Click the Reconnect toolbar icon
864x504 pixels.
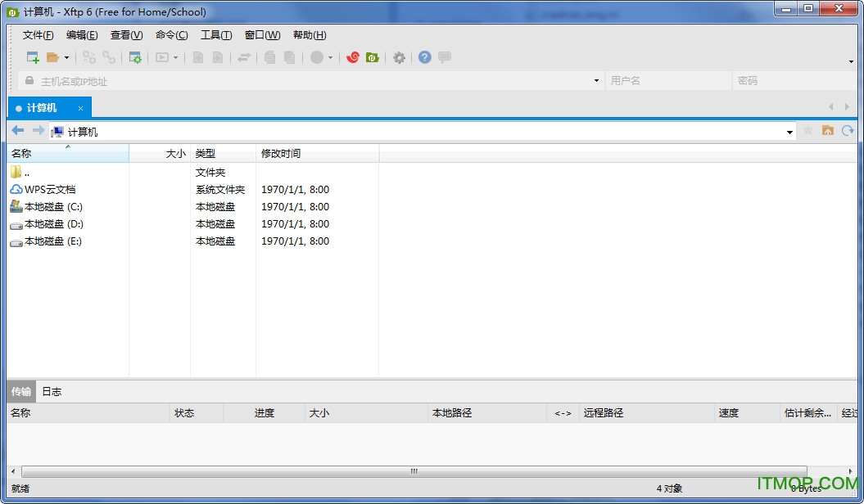click(x=88, y=57)
